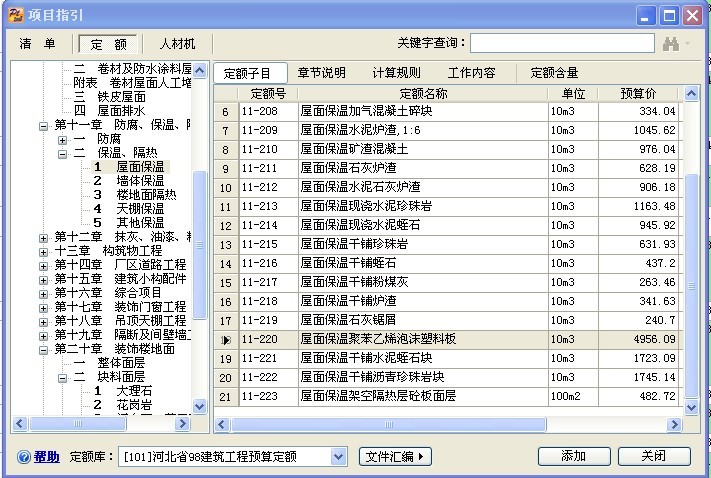Select tree item 一 整体面层

pos(109,363)
